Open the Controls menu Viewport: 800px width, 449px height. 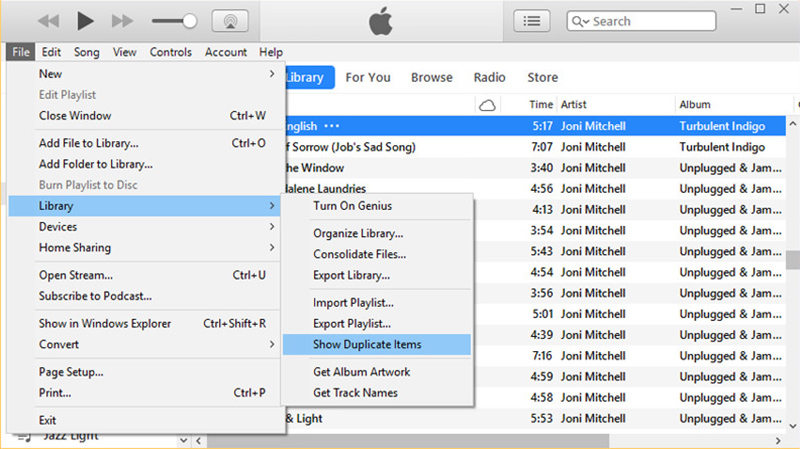click(x=170, y=52)
